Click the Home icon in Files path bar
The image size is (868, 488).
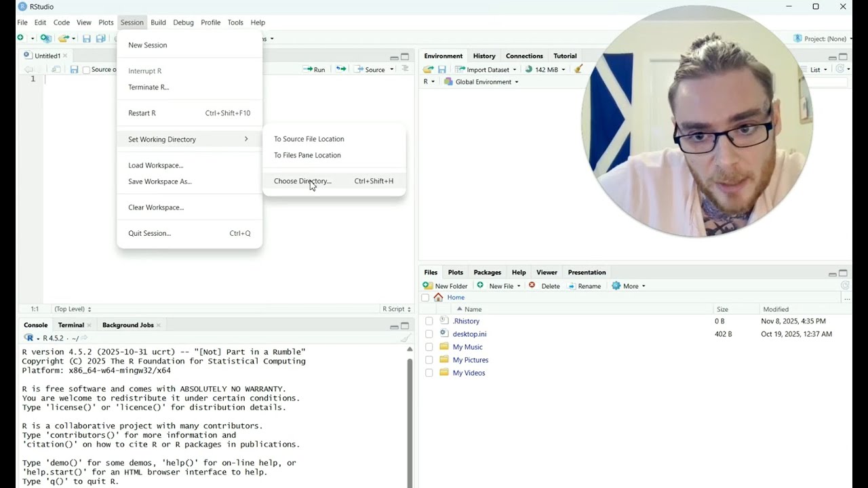coord(438,297)
